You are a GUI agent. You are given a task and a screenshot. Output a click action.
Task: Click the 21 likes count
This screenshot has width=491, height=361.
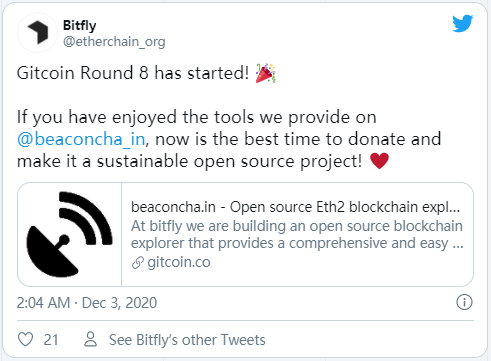(51, 340)
